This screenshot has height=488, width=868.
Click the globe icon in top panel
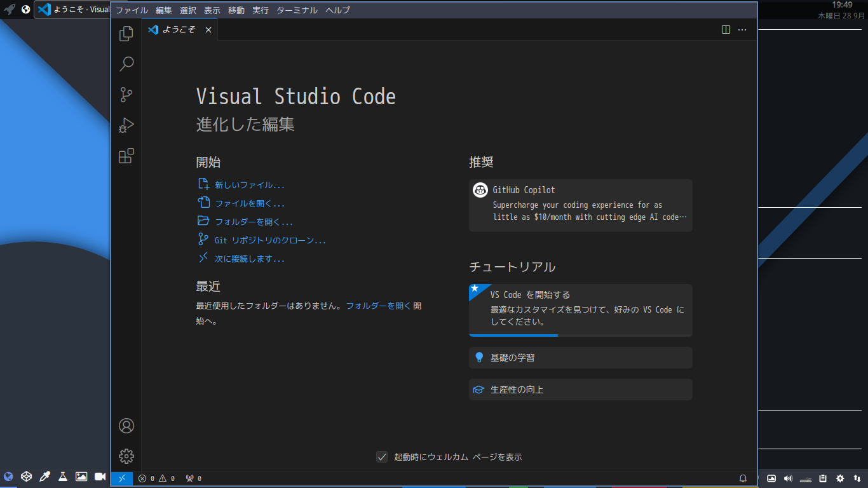tap(25, 10)
